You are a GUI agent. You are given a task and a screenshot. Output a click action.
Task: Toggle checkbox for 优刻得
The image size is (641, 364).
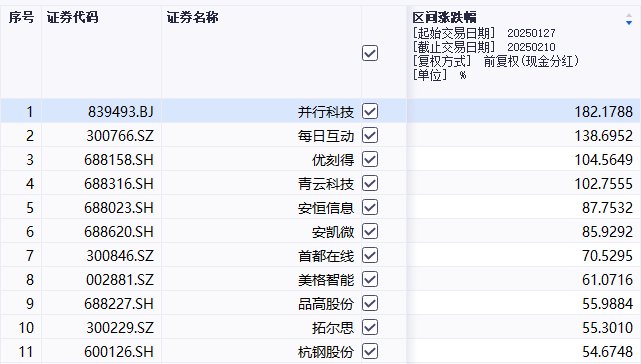370,160
